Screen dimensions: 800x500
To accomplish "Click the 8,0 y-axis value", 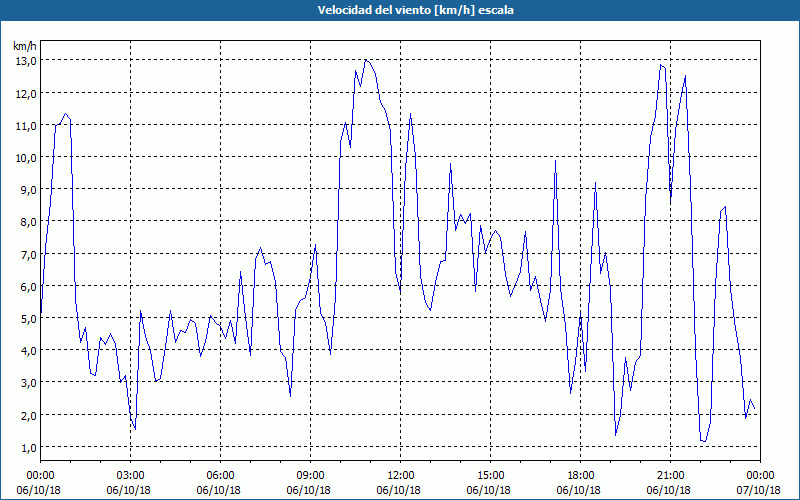I will point(29,222).
